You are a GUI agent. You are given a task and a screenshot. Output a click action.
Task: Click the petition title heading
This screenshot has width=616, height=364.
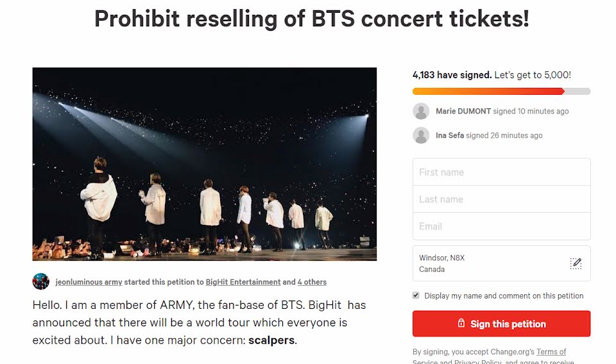coord(311,19)
